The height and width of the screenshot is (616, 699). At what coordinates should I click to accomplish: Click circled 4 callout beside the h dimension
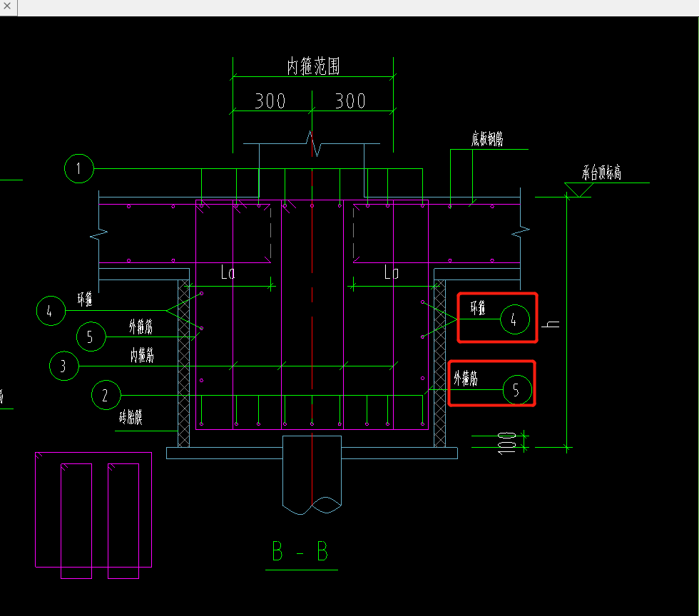click(515, 319)
